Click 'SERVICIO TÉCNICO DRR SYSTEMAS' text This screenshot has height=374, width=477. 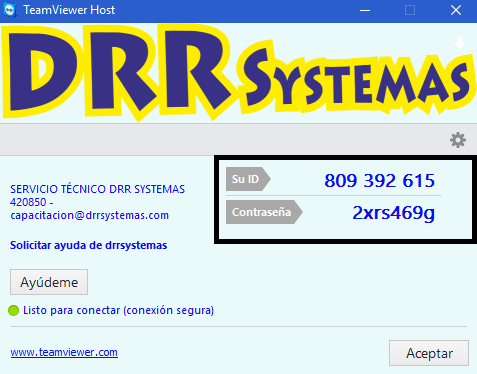97,189
